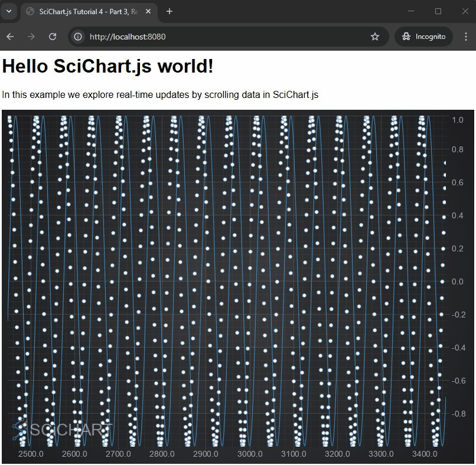The image size is (476, 465).
Task: Bookmark this page with star icon
Action: pyautogui.click(x=375, y=37)
